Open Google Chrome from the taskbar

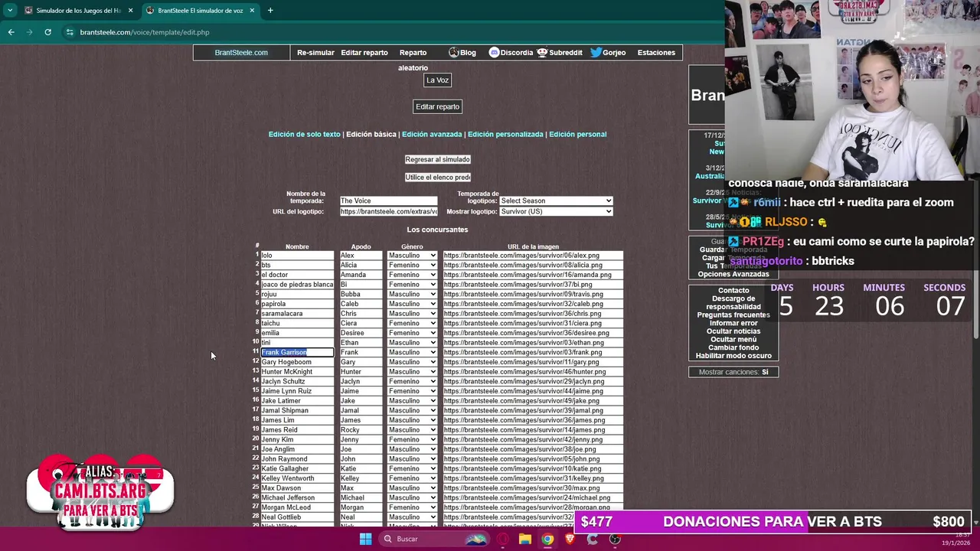[547, 539]
